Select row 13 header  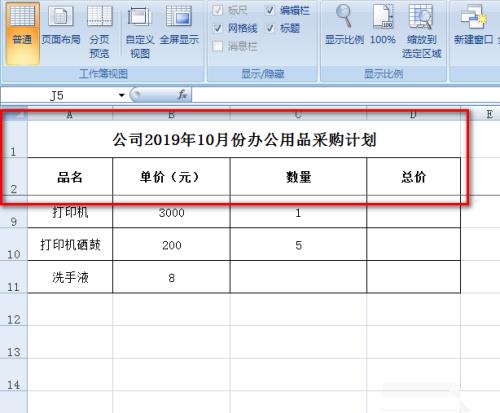[x=14, y=342]
